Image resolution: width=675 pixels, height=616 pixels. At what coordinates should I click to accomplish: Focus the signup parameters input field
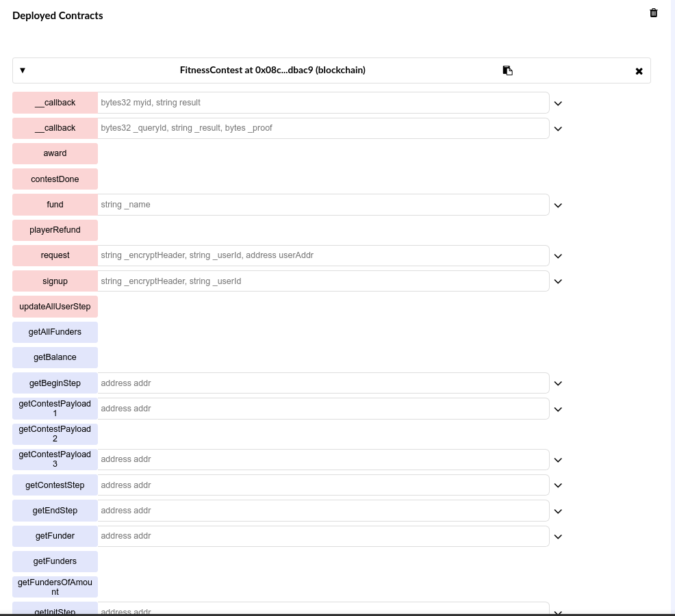[x=323, y=281]
